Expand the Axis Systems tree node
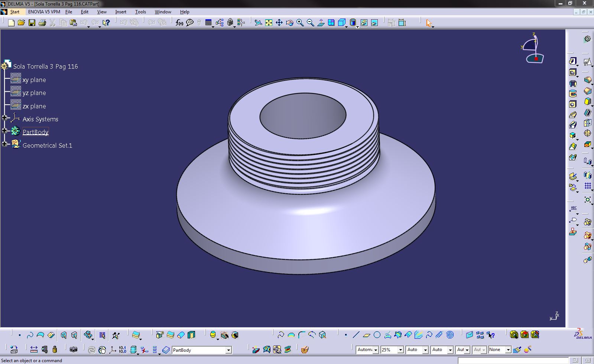Viewport: 594px width, 364px height. click(4, 118)
